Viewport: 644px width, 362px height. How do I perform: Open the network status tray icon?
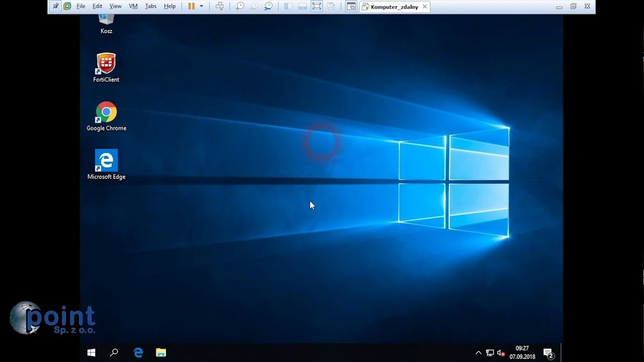[490, 353]
